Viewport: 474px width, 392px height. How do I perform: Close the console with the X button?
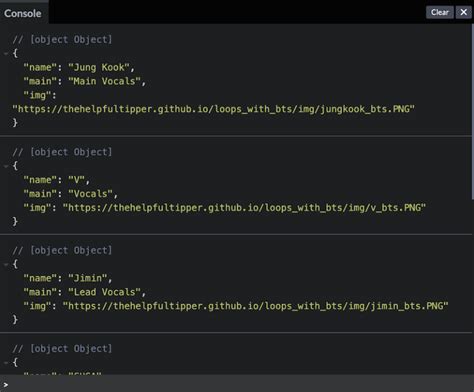click(464, 12)
